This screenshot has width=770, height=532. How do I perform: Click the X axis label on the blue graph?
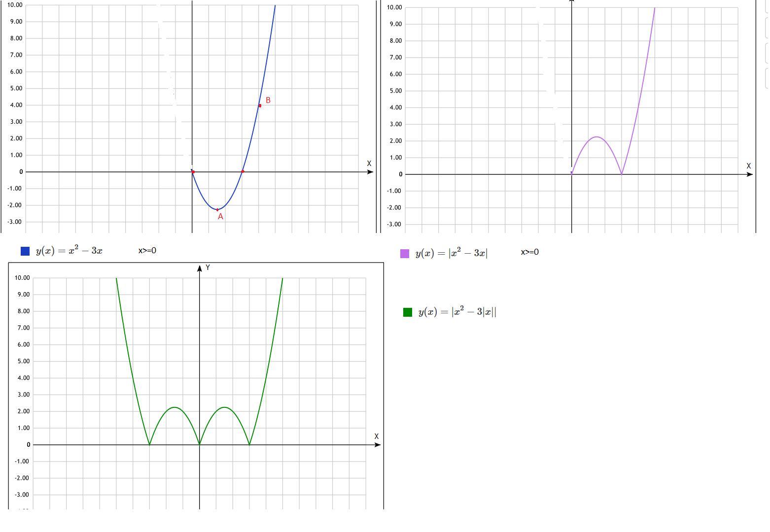pyautogui.click(x=369, y=164)
